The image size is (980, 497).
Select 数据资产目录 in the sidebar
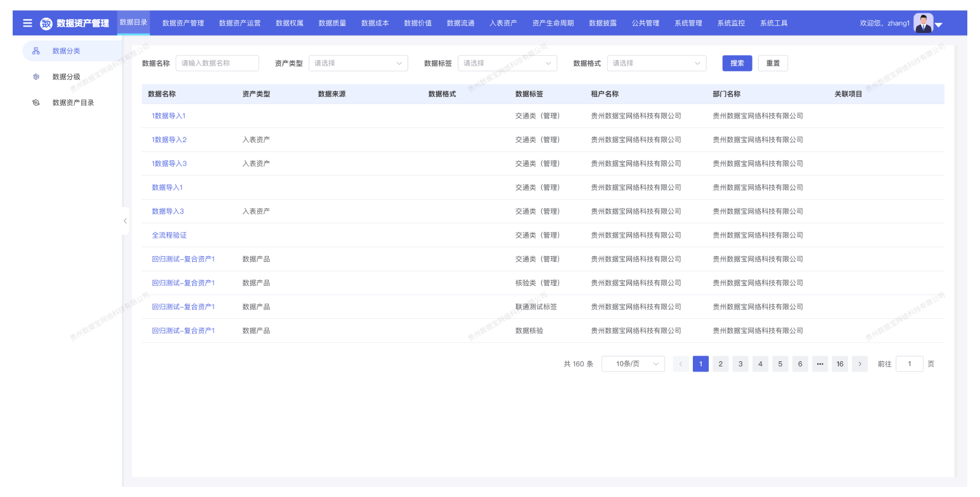click(72, 103)
